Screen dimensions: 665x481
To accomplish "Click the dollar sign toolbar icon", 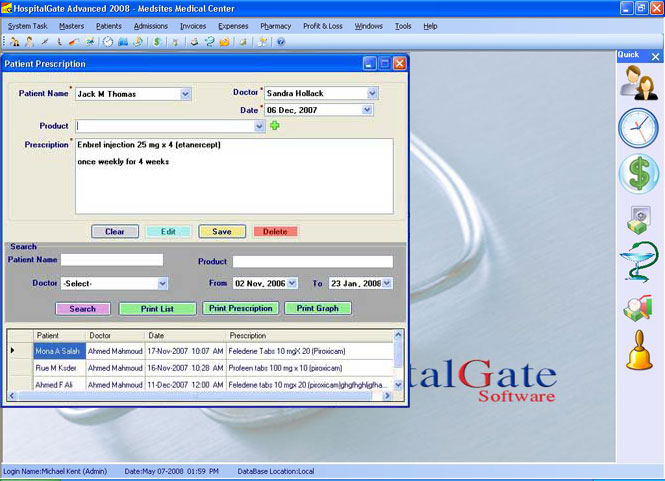I will (x=157, y=42).
